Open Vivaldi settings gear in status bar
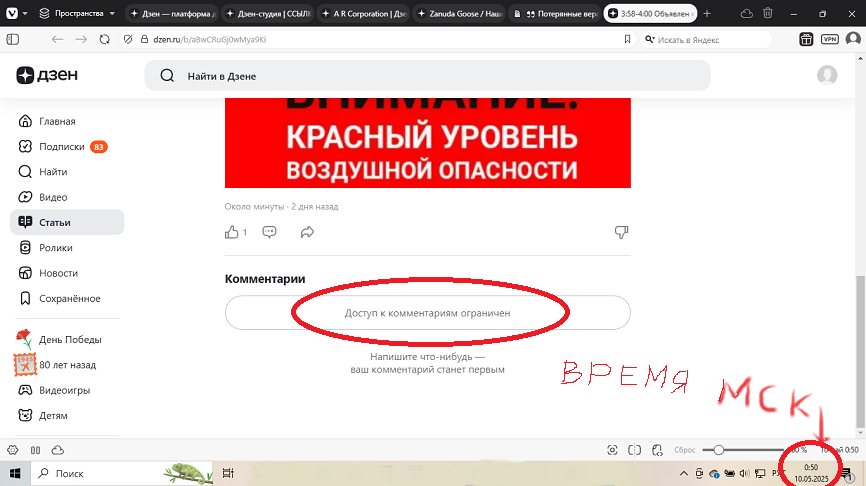This screenshot has width=866, height=486. point(13,450)
